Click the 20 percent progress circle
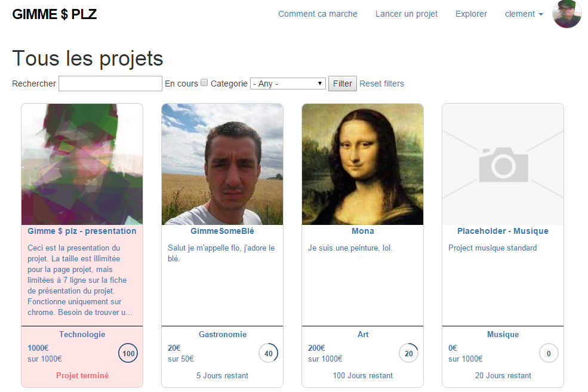The image size is (588, 392). click(409, 353)
